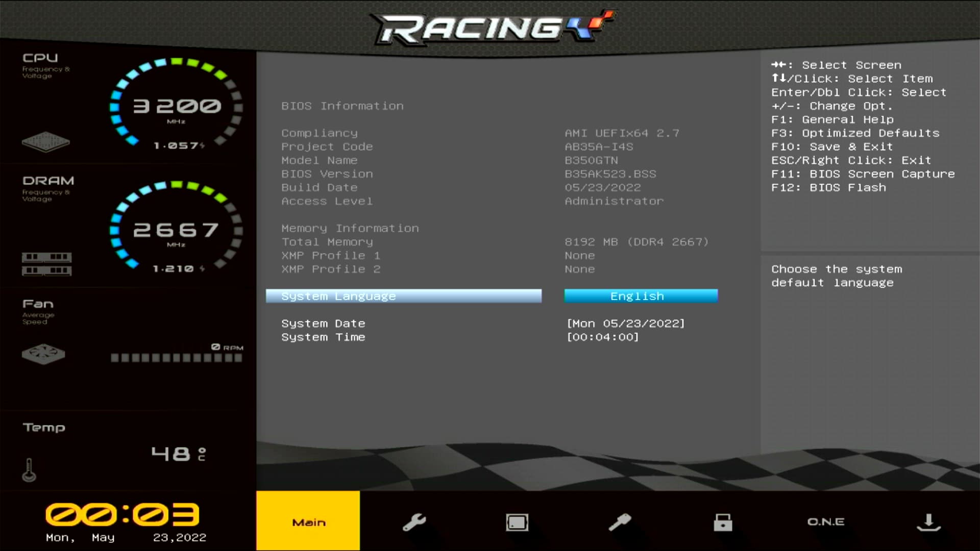980x551 pixels.
Task: Open the wrench Advanced settings tab
Action: [414, 522]
